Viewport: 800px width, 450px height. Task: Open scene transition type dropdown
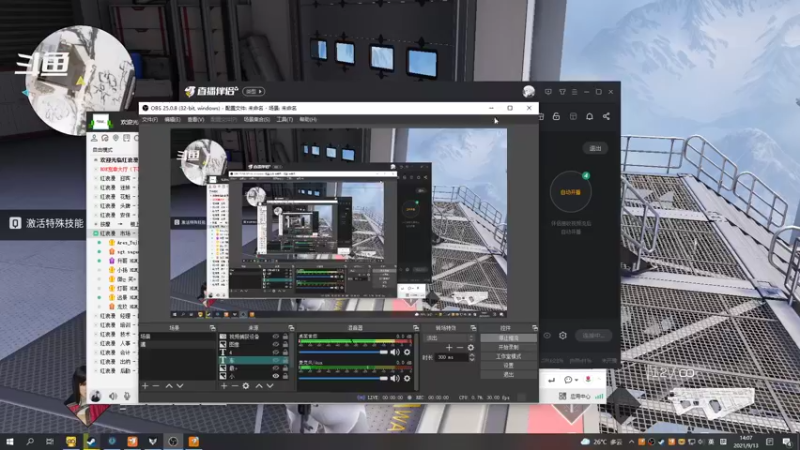coord(449,338)
